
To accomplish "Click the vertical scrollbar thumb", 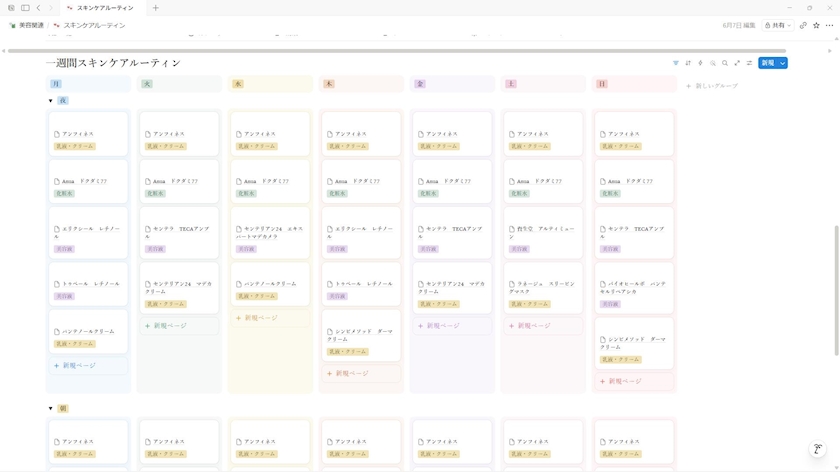I will tap(836, 290).
